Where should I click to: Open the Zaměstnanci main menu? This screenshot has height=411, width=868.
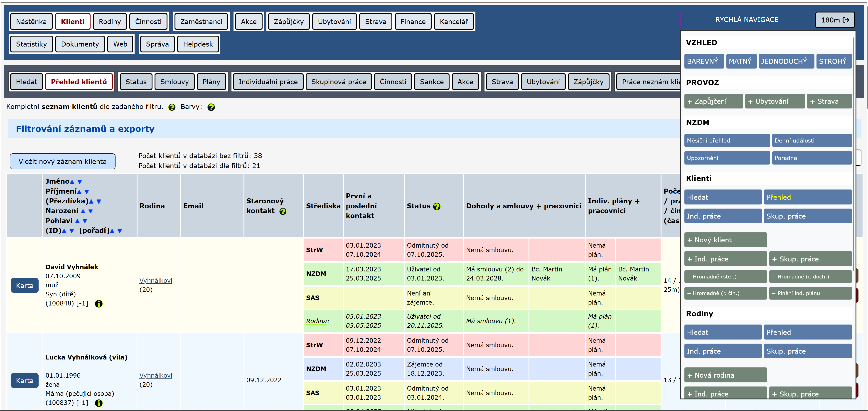pyautogui.click(x=201, y=22)
